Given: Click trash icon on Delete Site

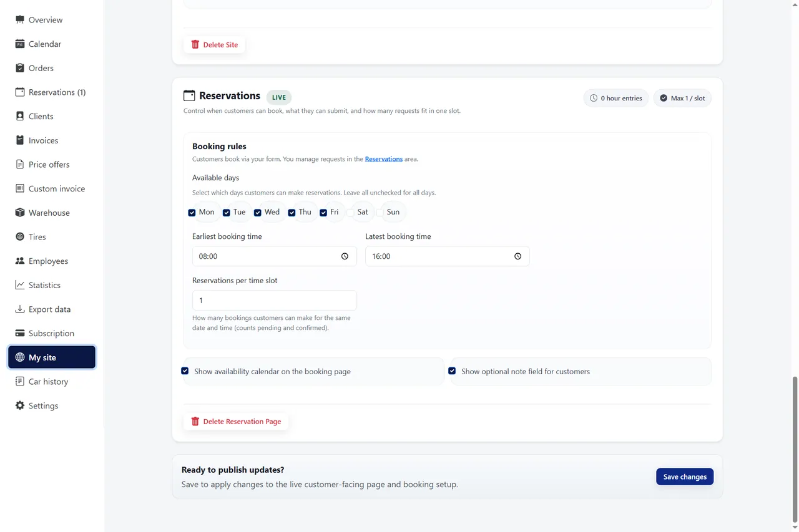Looking at the screenshot, I should [x=195, y=45].
